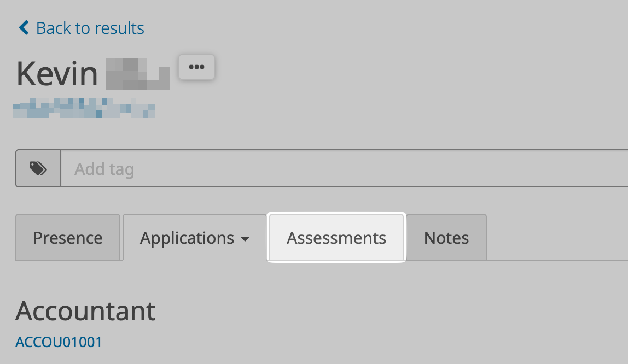Click the pixelated surname next to Kevin
Image resolution: width=628 pixels, height=364 pixels.
(x=137, y=73)
